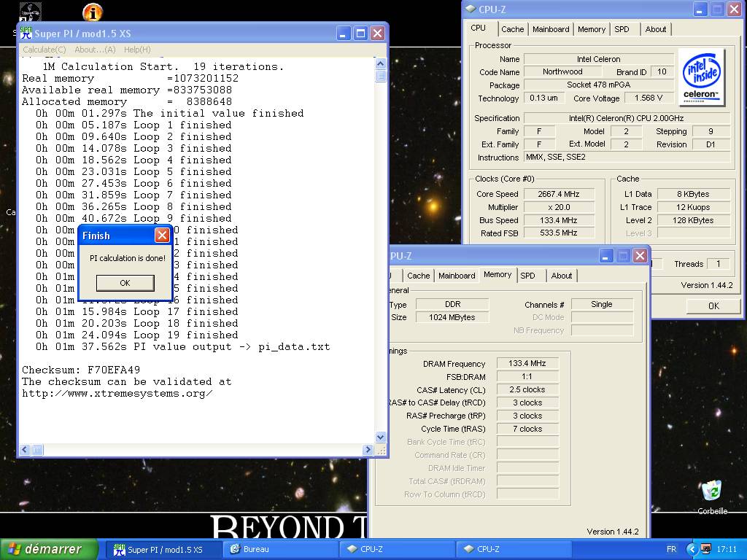This screenshot has height=560, width=747.
Task: Click OK in the Finish dialog
Action: click(125, 283)
